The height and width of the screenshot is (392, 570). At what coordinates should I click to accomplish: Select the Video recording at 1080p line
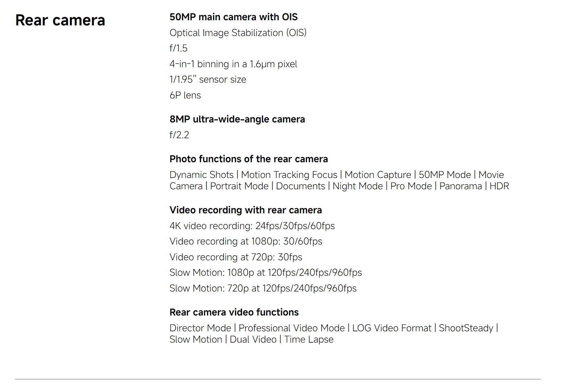[246, 241]
